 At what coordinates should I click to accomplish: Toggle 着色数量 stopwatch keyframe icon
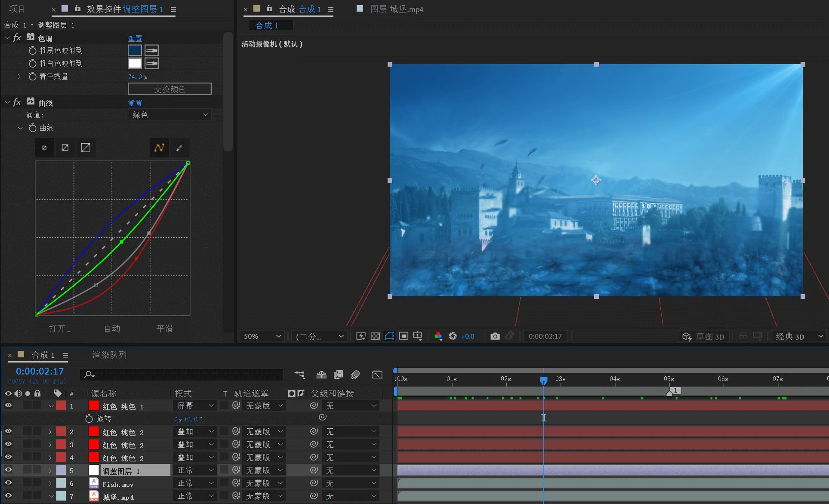[32, 76]
